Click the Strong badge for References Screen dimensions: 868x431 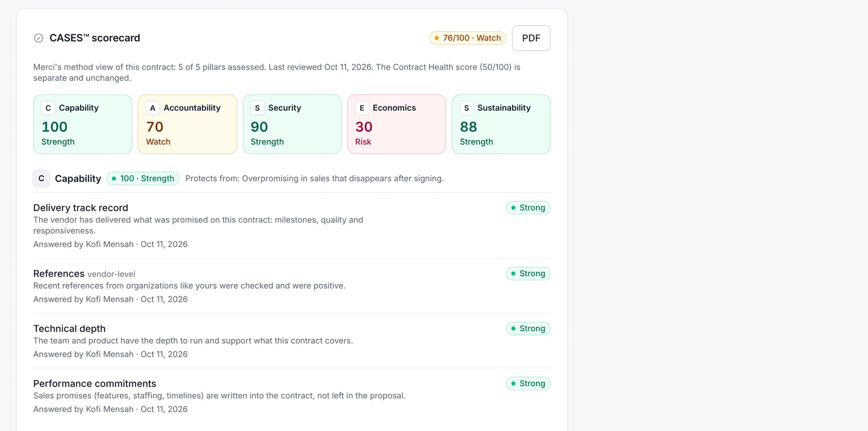pyautogui.click(x=528, y=274)
